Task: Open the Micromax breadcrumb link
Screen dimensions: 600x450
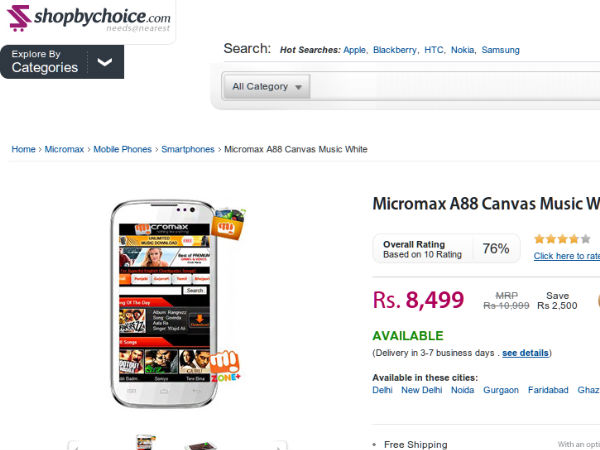Action: tap(65, 149)
